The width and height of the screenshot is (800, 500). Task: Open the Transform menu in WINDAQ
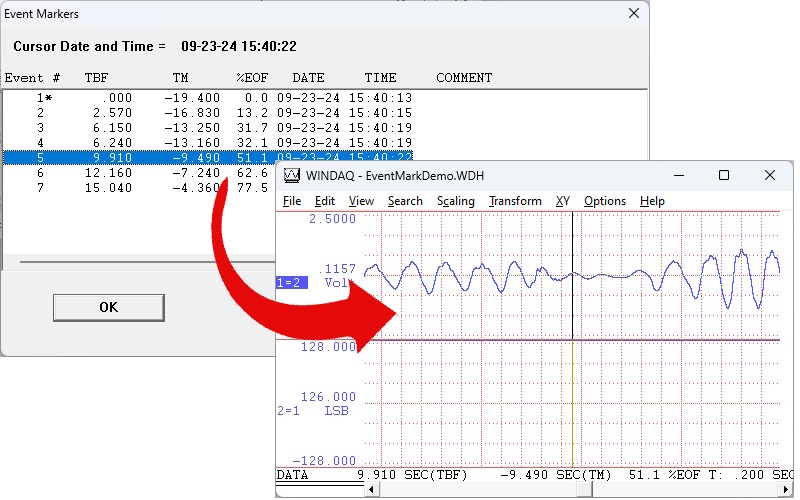(515, 201)
